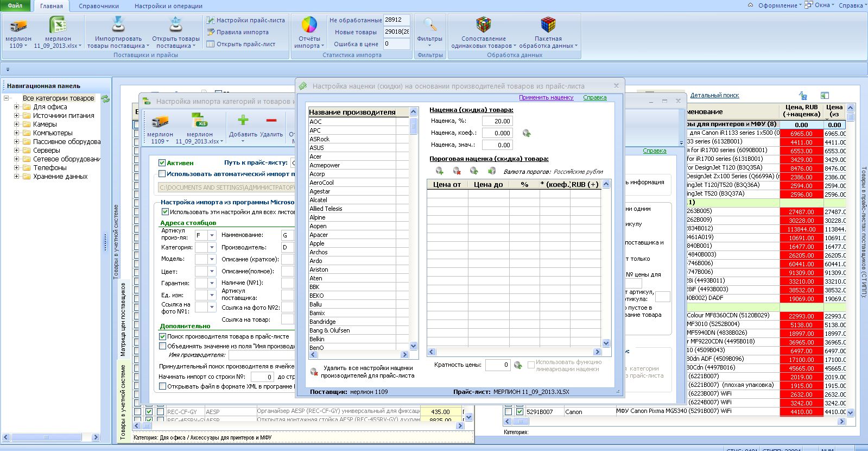Image resolution: width=868 pixels, height=451 pixels.
Task: Expand the Компьютеры category node
Action: (16, 133)
